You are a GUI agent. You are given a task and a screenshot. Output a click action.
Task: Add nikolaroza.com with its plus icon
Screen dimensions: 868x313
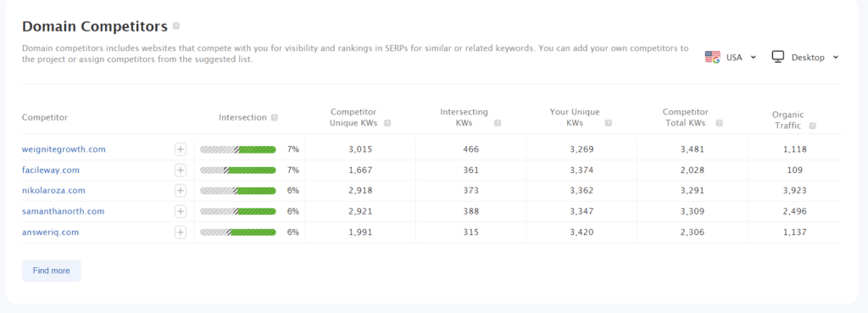point(181,191)
